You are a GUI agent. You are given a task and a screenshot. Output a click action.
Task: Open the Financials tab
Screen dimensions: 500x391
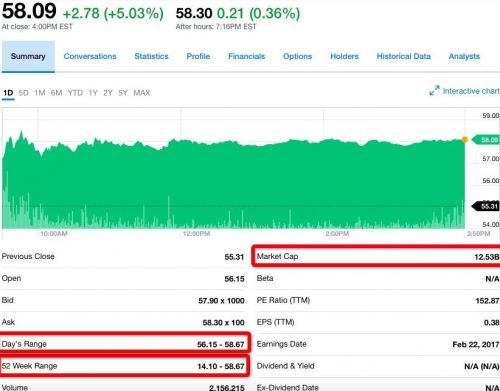point(246,56)
